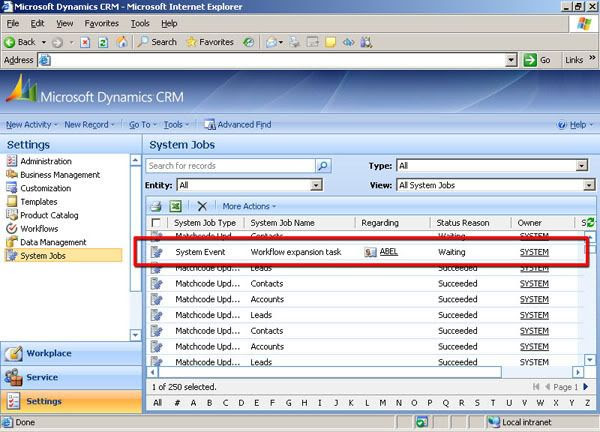Expand the More Actions menu
The width and height of the screenshot is (600, 432).
249,206
